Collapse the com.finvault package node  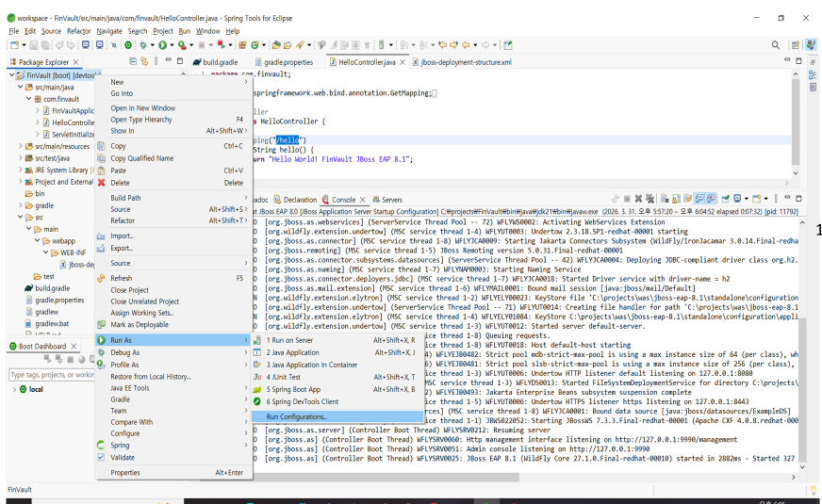tap(29, 99)
